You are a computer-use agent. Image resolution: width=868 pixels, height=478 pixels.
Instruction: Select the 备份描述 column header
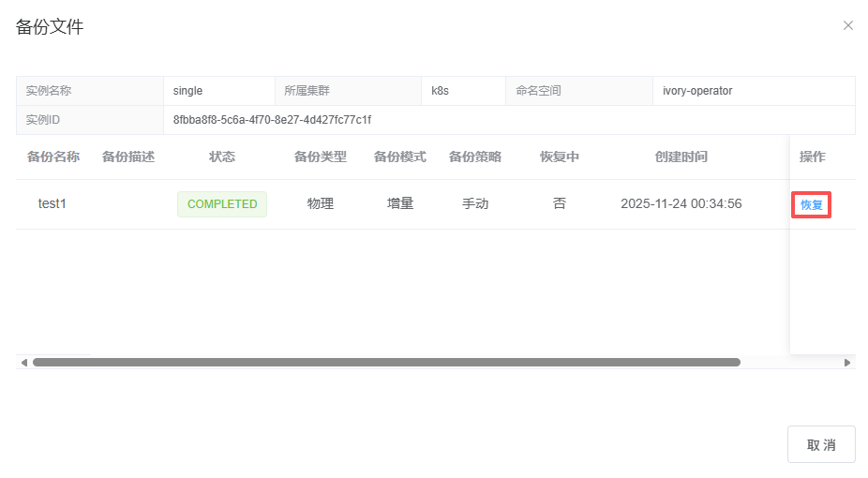pyautogui.click(x=128, y=157)
